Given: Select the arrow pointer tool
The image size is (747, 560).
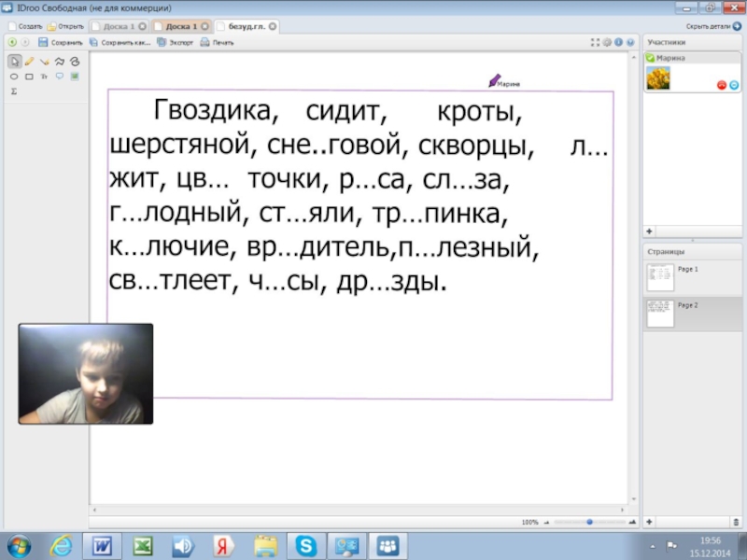Looking at the screenshot, I should coord(14,61).
